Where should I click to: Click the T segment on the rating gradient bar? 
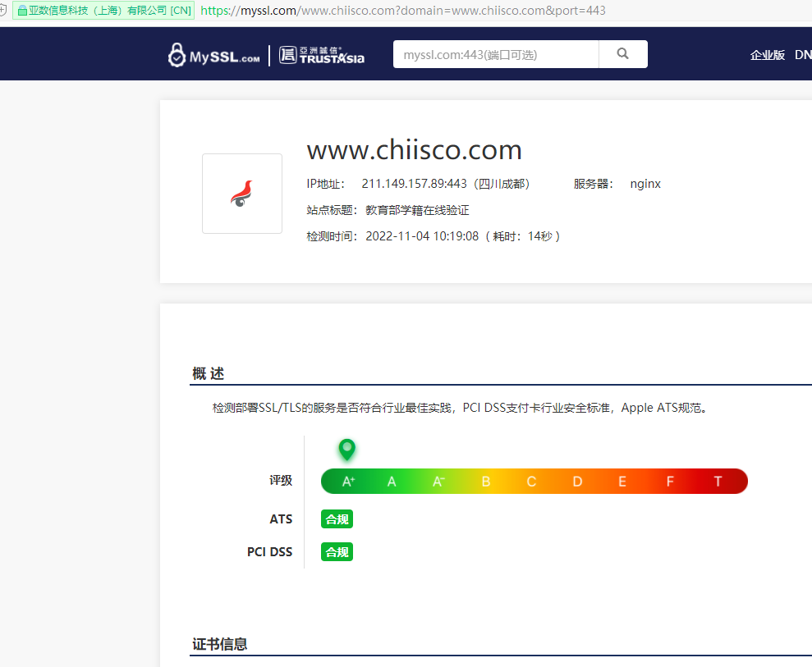(x=718, y=481)
